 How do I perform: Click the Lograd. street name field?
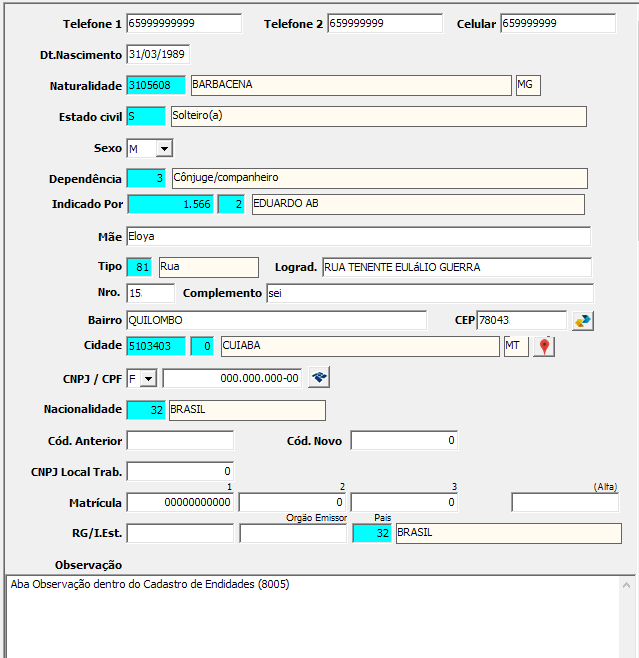click(x=457, y=267)
